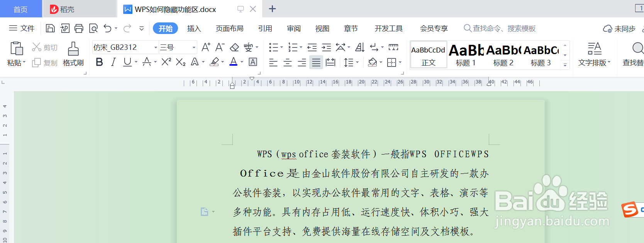Viewport: 644px width, 243px height.
Task: Apply the 标题 2 style
Action: pos(503,54)
